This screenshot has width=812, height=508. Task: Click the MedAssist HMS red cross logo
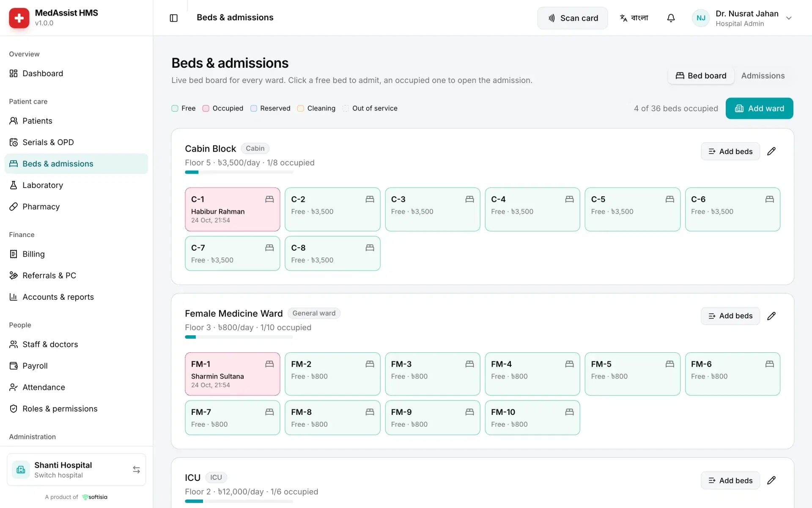pos(19,18)
